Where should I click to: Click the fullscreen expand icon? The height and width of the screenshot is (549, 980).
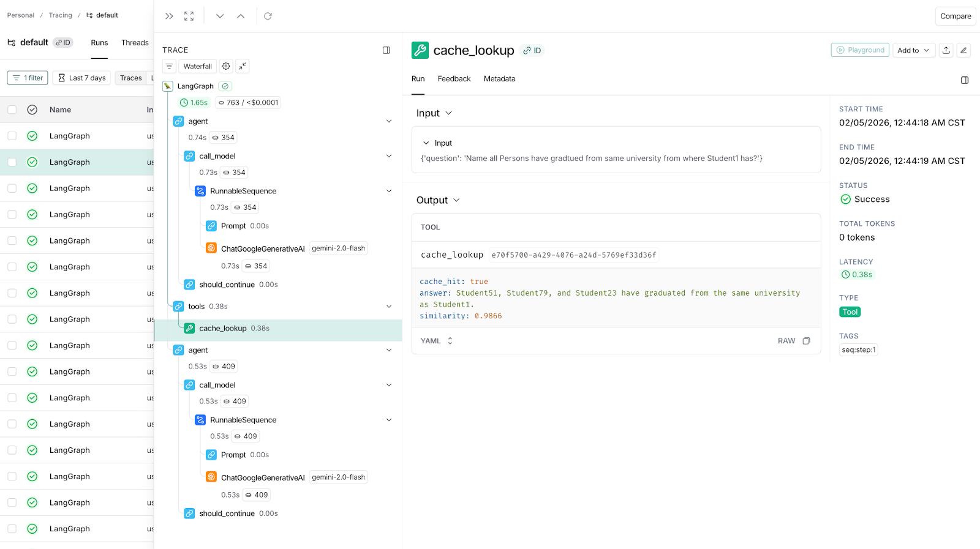189,16
